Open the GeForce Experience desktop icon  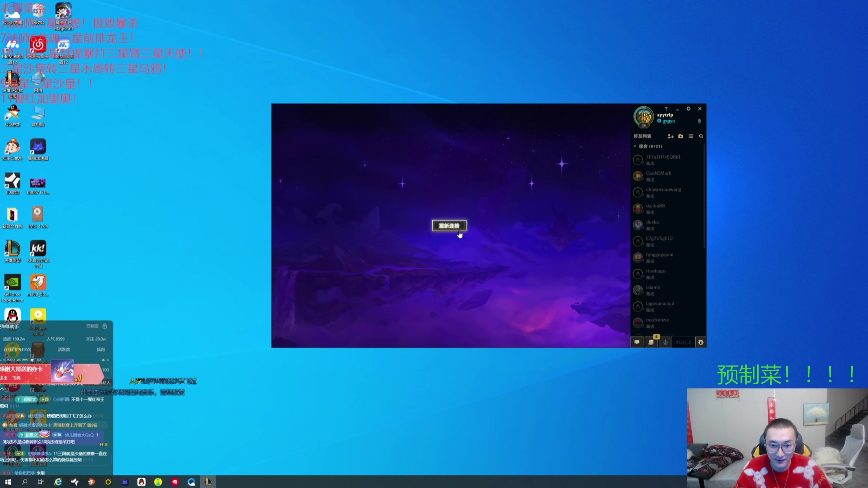(x=13, y=288)
